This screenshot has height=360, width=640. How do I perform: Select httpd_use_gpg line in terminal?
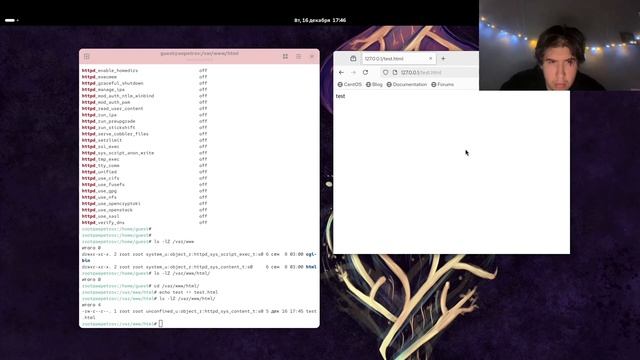(x=144, y=191)
